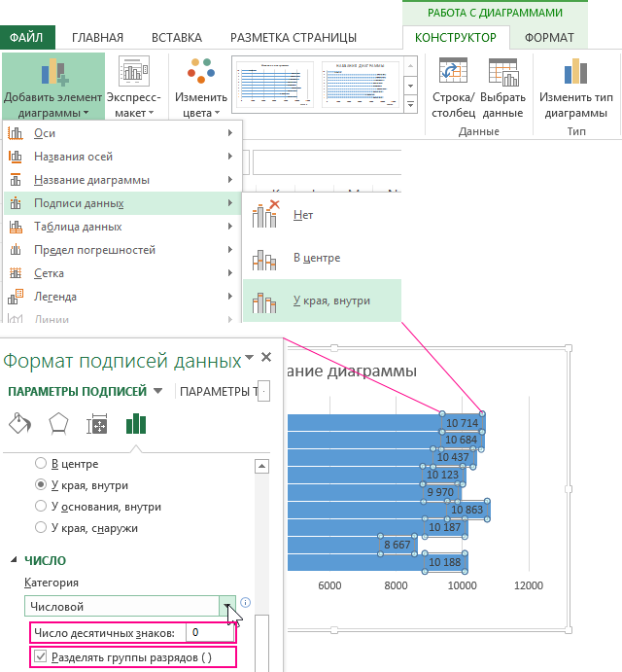This screenshot has width=622, height=672.
Task: Toggle the Разделять группы разрядов checkbox
Action: [39, 658]
